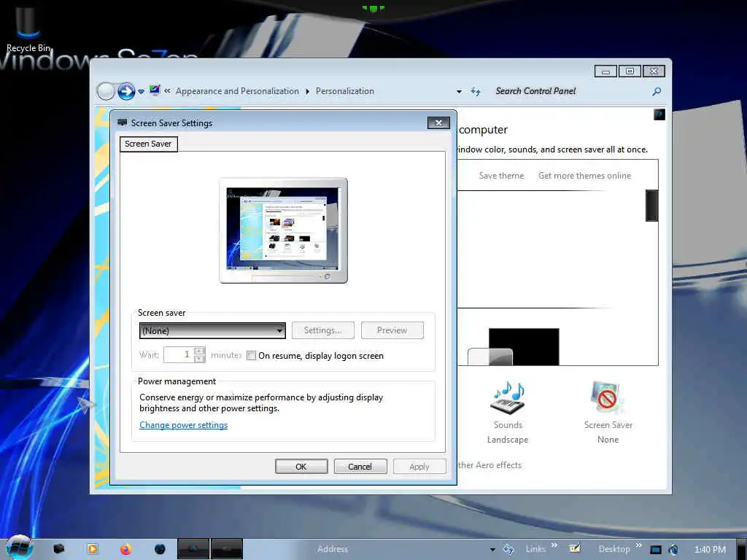The image size is (747, 560).
Task: Expand the arrow between Appearance and Personalization breadcrumbs
Action: [307, 91]
